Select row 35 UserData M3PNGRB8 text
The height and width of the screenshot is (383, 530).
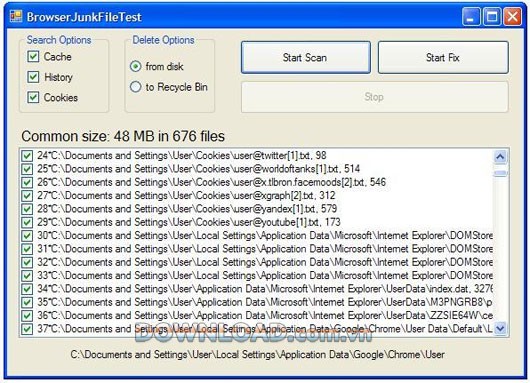[x=265, y=302]
